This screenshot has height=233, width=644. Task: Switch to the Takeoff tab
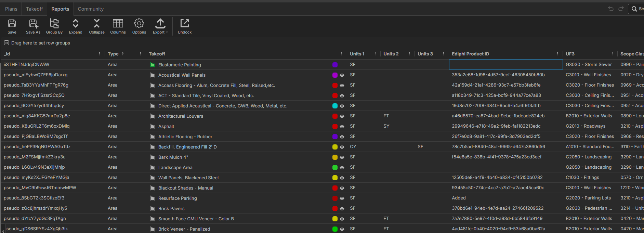pyautogui.click(x=35, y=9)
